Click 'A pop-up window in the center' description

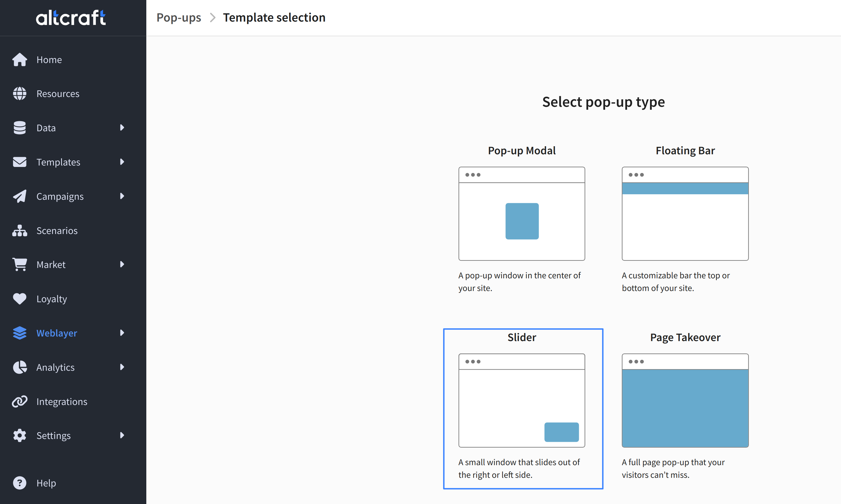click(x=520, y=282)
